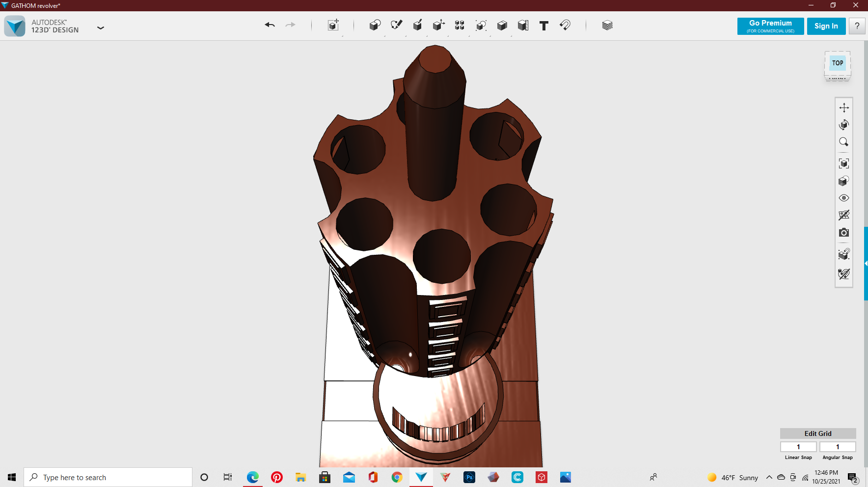This screenshot has width=868, height=487.
Task: Select the Zoom magnifier tool
Action: point(844,142)
